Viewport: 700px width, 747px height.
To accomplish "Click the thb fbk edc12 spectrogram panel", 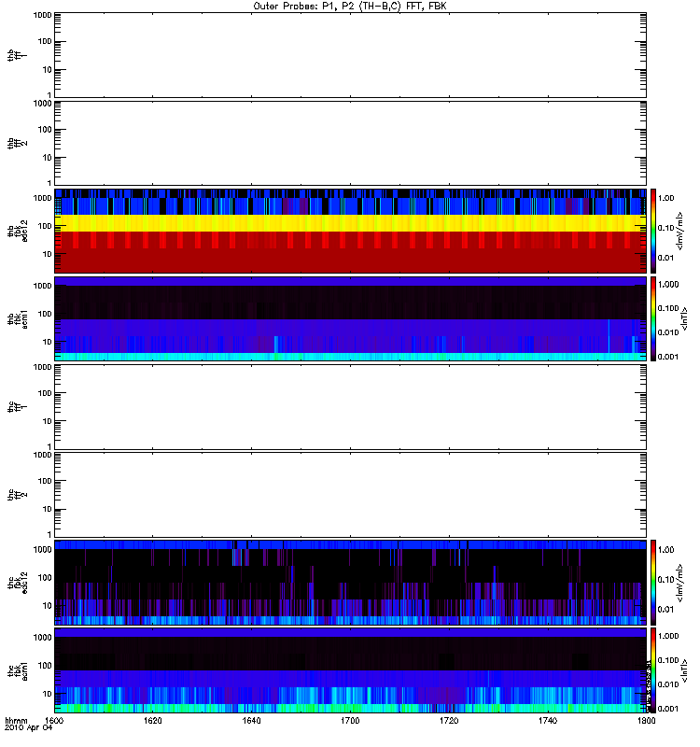I will click(351, 231).
